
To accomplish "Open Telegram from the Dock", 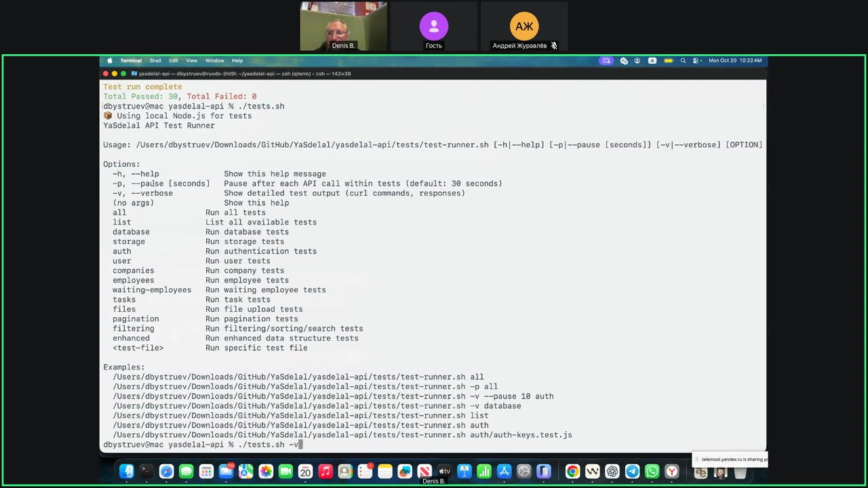I will [632, 472].
